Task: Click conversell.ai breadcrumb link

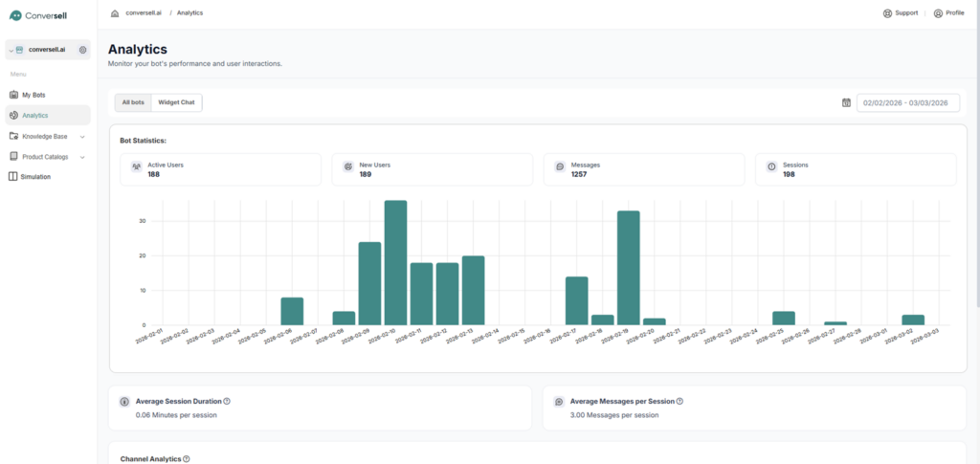Action: coord(144,13)
